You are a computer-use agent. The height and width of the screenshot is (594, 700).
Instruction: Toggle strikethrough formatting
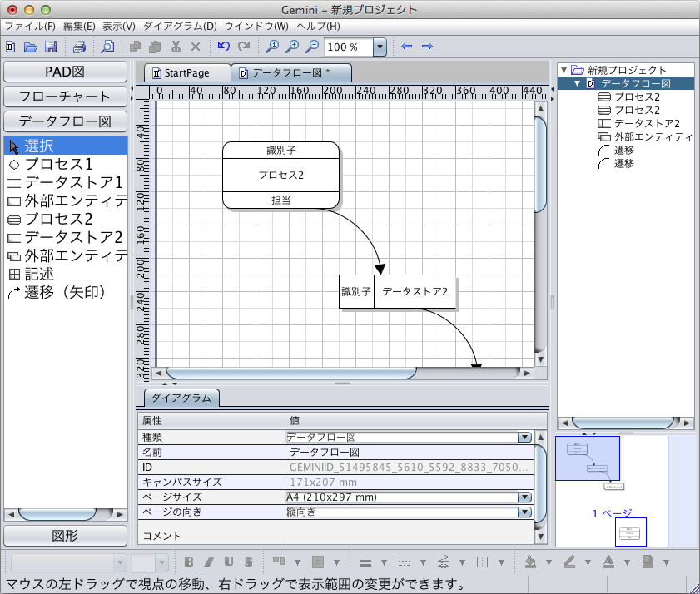pos(249,562)
